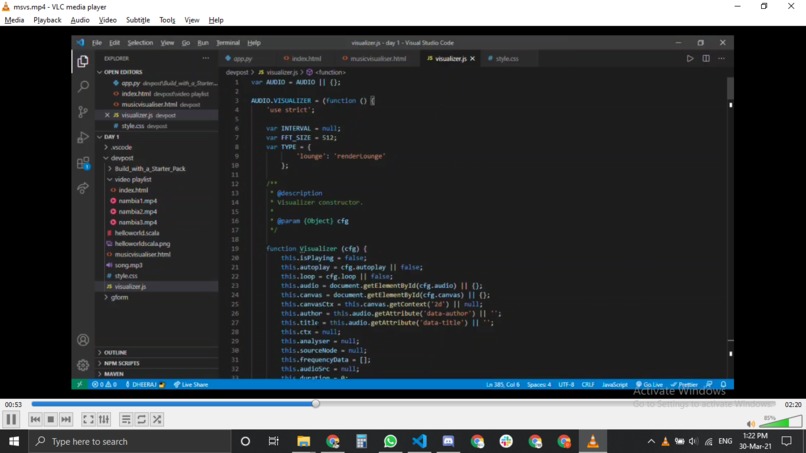Open the VLC Tools menu
The width and height of the screenshot is (806, 453).
(x=167, y=20)
